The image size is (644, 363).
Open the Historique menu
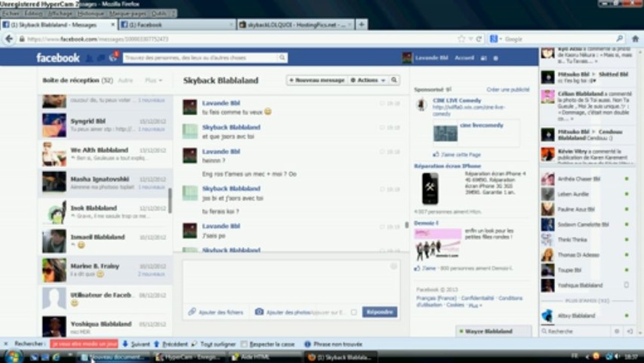click(91, 14)
